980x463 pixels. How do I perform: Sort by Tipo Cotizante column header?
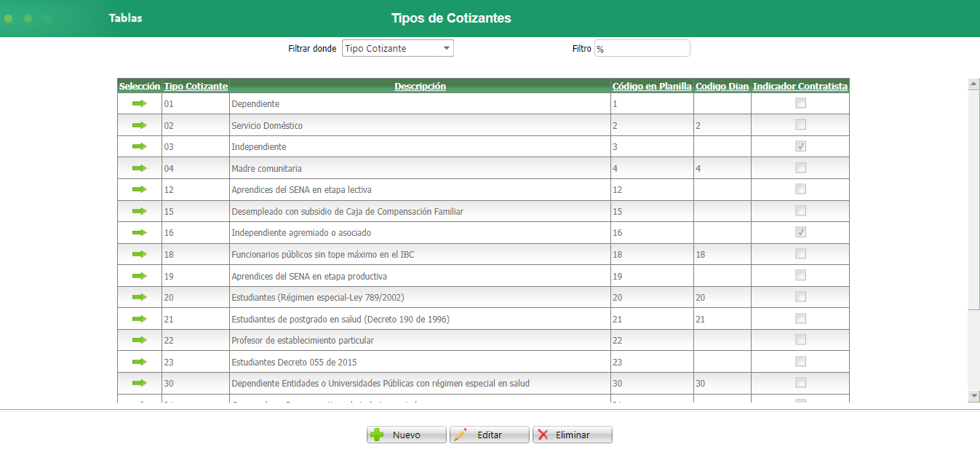pos(196,86)
